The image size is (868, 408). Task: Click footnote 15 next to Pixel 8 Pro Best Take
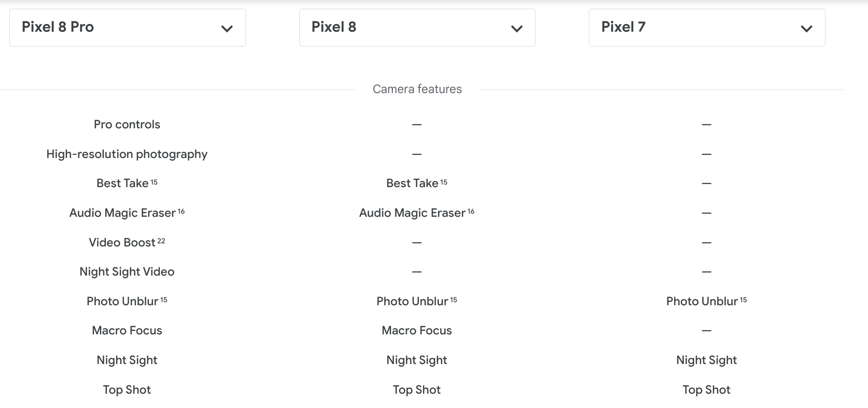(x=154, y=182)
